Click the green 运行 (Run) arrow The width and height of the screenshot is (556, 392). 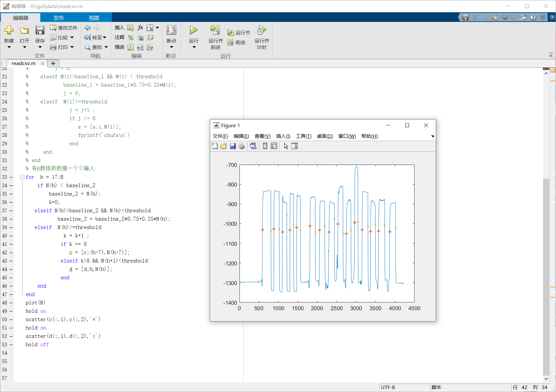pyautogui.click(x=194, y=30)
